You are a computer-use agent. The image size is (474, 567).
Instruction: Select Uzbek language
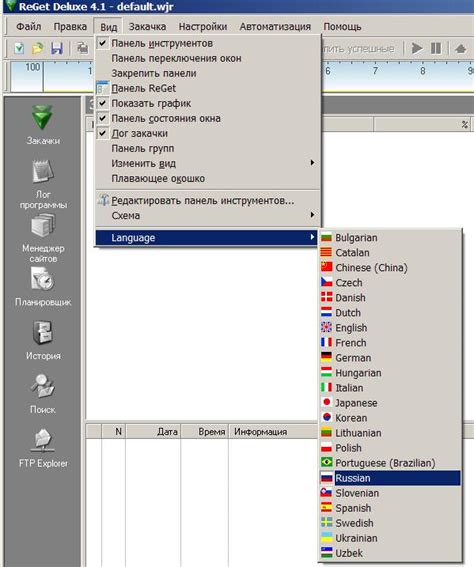coord(390,553)
